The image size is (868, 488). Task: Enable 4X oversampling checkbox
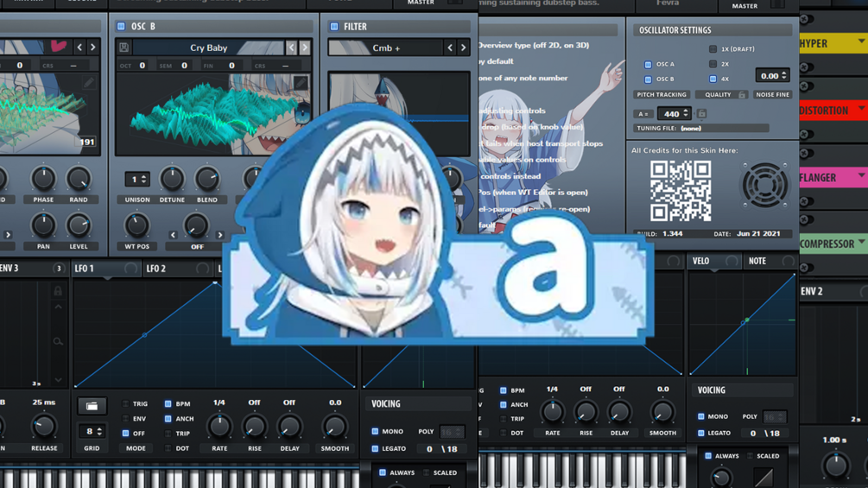(x=713, y=79)
